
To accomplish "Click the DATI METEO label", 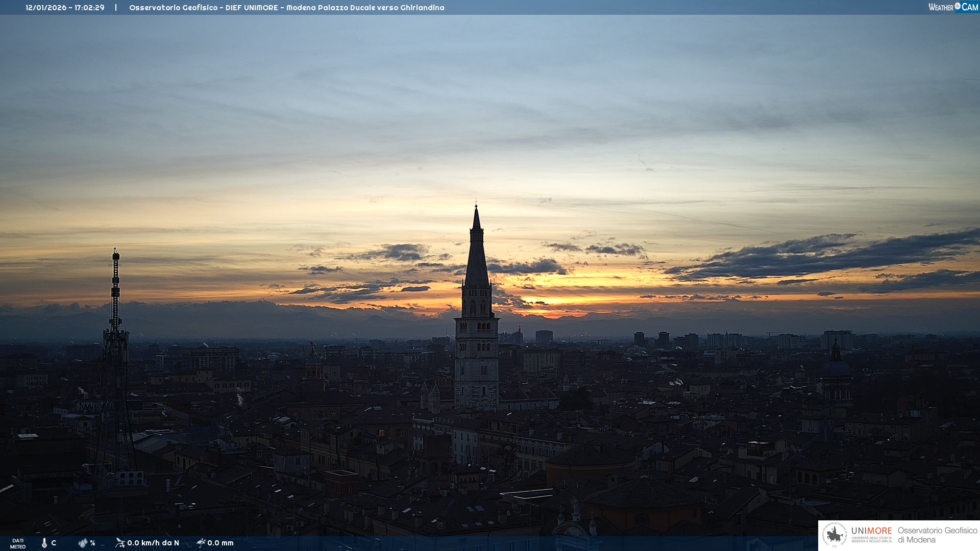I will (x=18, y=543).
